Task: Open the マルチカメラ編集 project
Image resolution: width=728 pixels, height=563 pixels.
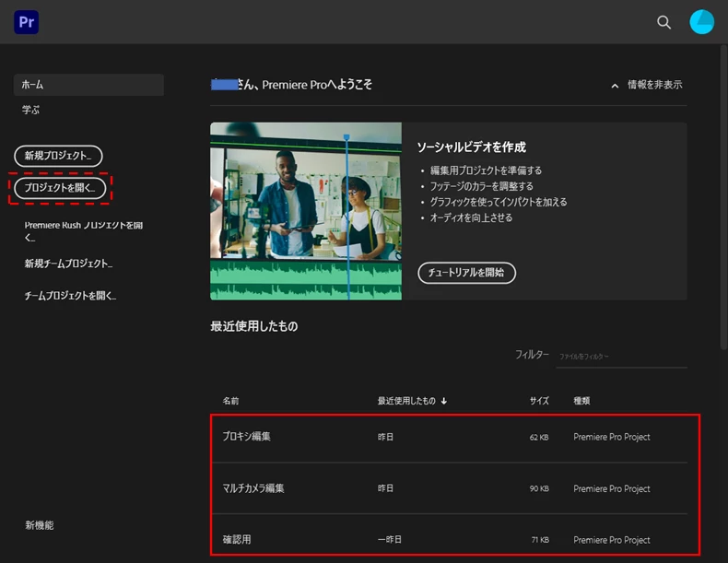Action: coord(450,488)
